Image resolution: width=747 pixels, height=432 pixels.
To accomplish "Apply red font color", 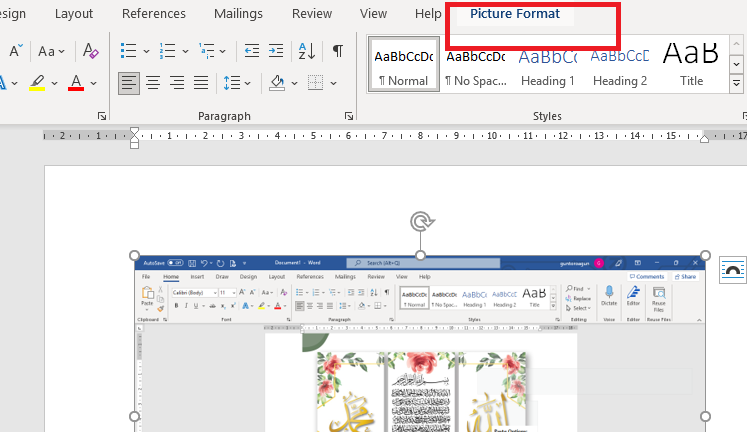I will click(76, 83).
